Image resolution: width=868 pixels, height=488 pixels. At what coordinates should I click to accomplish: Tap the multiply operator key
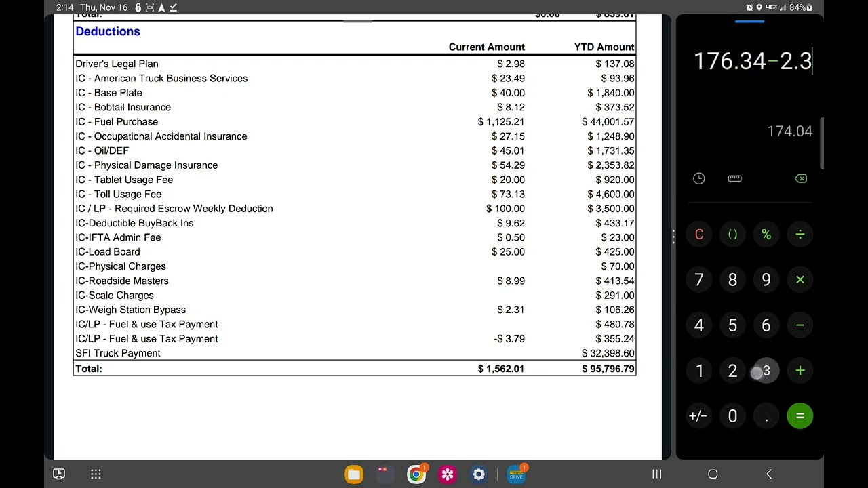800,280
